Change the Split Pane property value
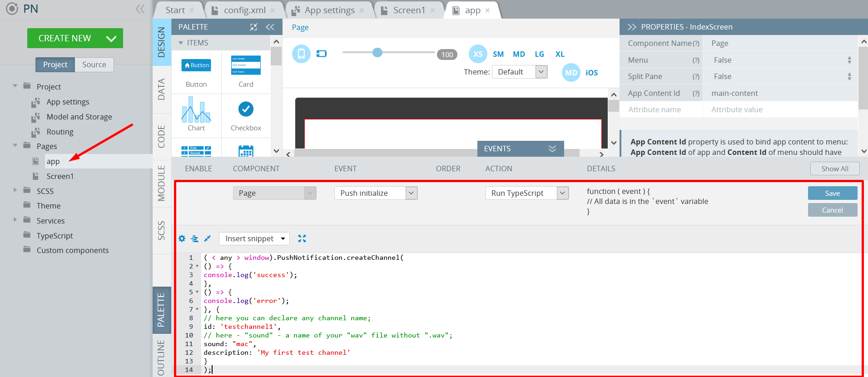The height and width of the screenshot is (377, 868). click(780, 76)
